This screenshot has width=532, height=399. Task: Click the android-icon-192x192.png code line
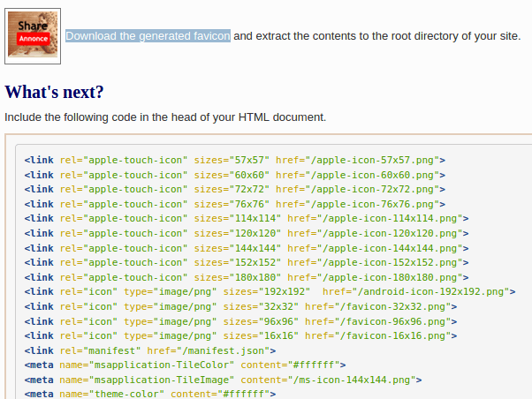[x=270, y=291]
